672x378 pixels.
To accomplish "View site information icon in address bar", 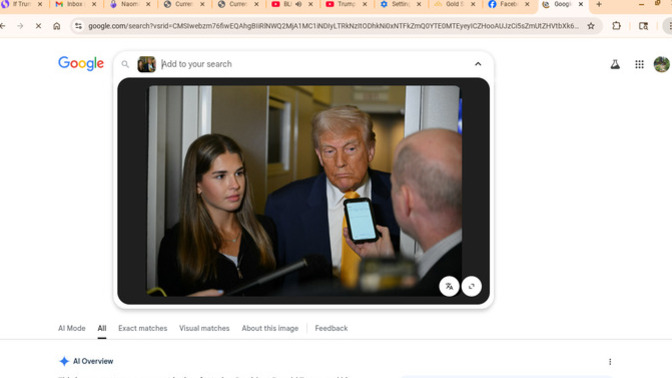I will click(78, 26).
